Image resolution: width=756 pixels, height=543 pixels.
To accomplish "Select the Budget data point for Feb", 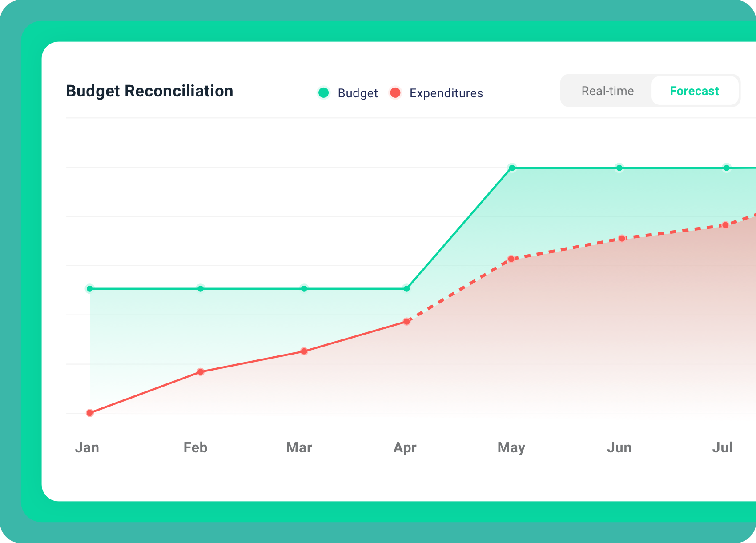I will (x=201, y=289).
